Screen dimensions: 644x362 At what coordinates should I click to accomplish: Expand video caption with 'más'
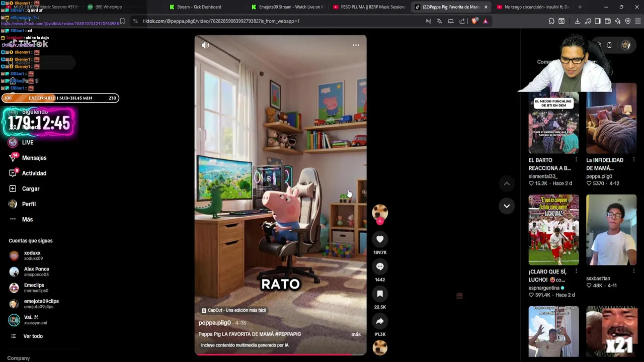(x=356, y=334)
